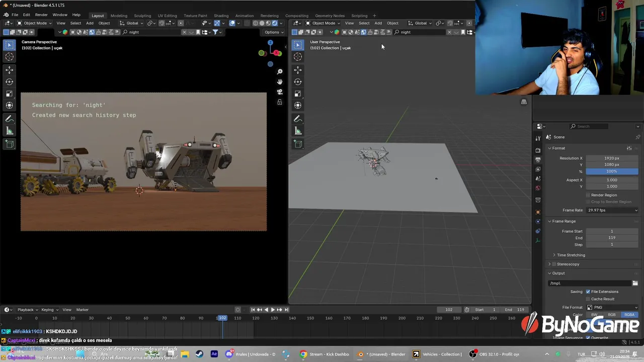This screenshot has height=362, width=644.
Task: Select the Annotate tool in right viewport
Action: tap(298, 119)
